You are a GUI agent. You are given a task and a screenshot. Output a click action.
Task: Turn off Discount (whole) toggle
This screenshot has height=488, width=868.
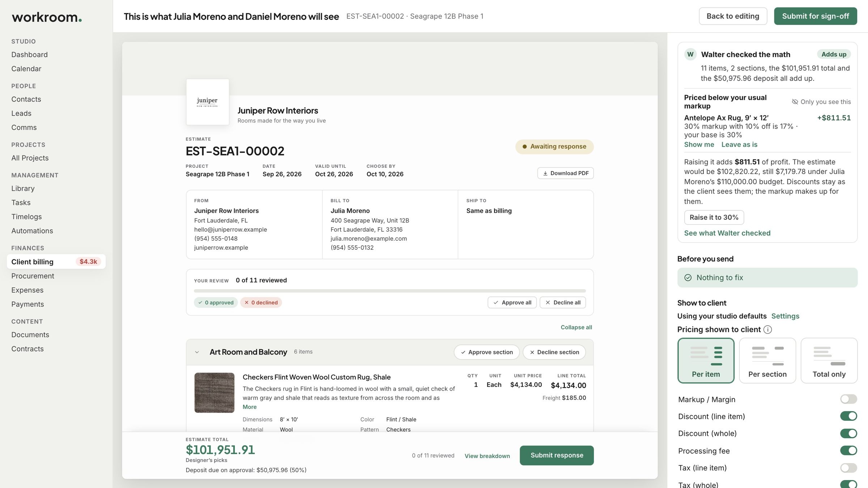tap(848, 433)
